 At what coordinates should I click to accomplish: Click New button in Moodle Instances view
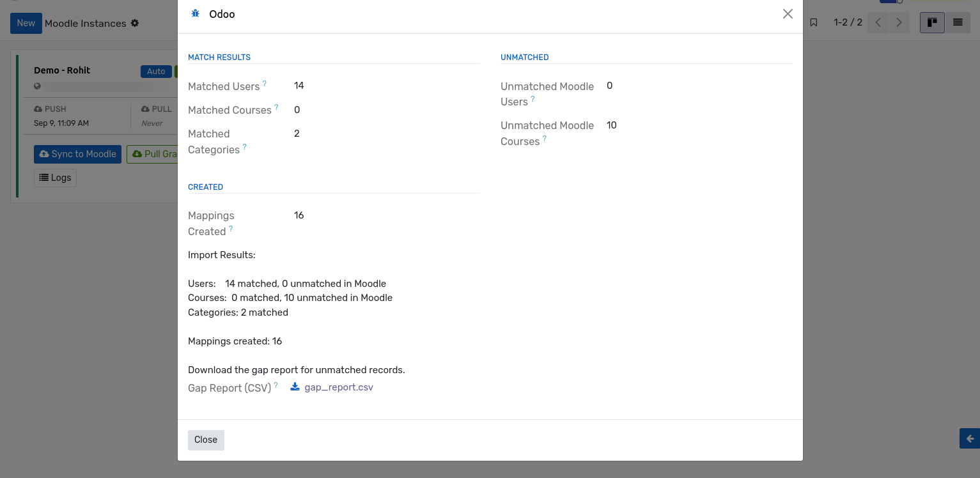coord(26,23)
